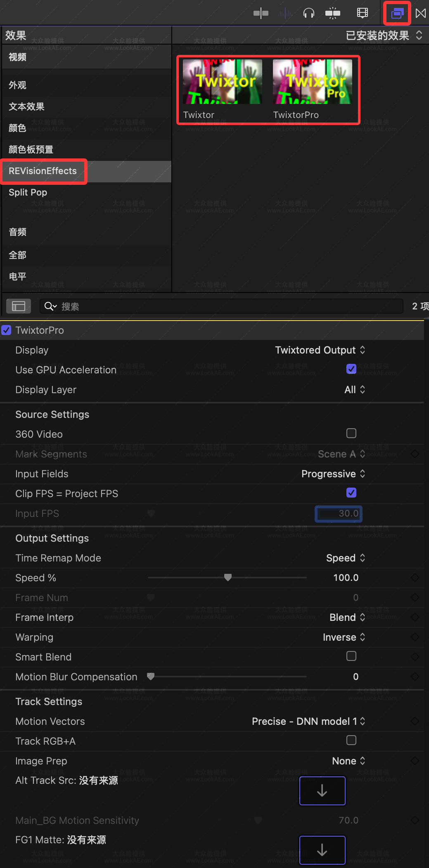Click the search magnifier icon
The width and height of the screenshot is (429, 868).
(x=50, y=306)
